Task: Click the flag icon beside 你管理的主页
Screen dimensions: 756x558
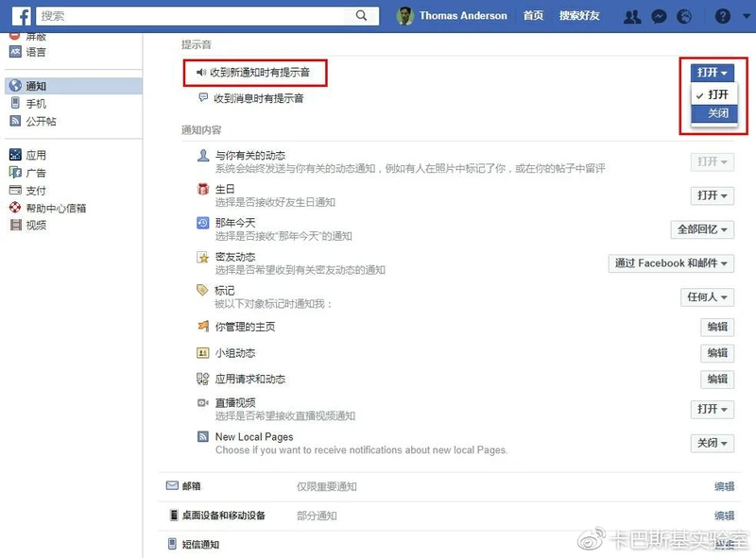Action: pyautogui.click(x=203, y=327)
